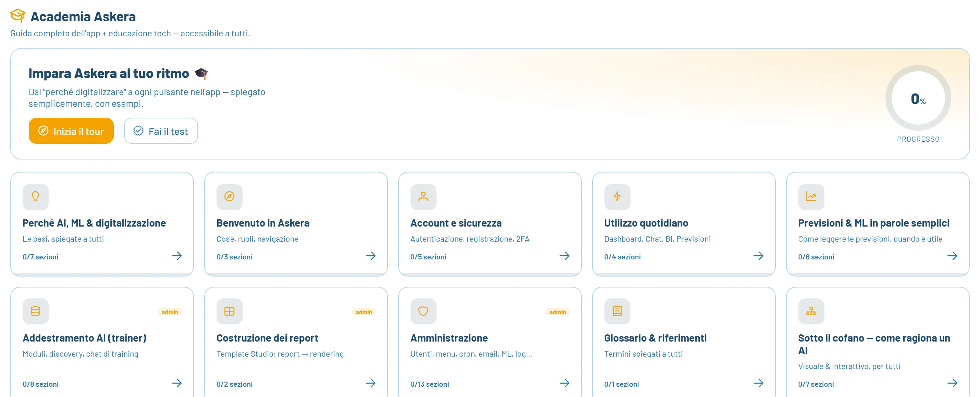
Task: Click the Academia Askera page heading
Action: (83, 17)
